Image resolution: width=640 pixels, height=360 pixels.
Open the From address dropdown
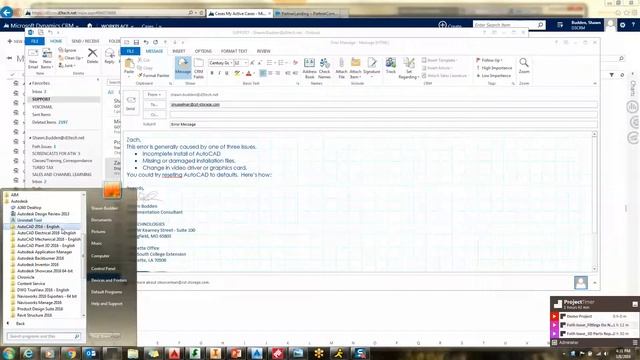pyautogui.click(x=154, y=94)
